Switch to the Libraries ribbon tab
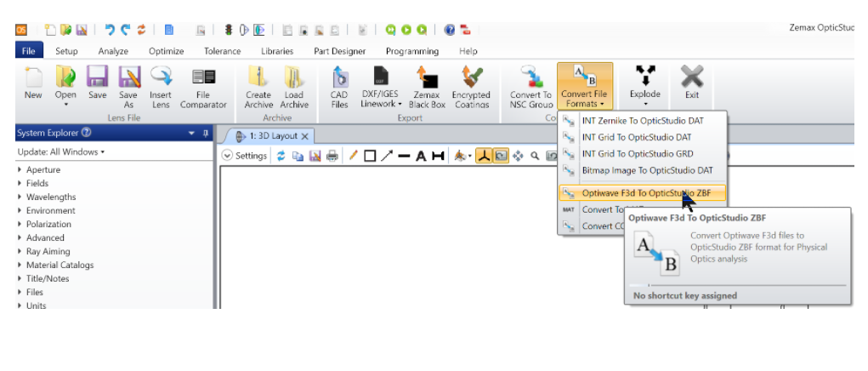Viewport: 868px width, 371px height. (x=277, y=51)
